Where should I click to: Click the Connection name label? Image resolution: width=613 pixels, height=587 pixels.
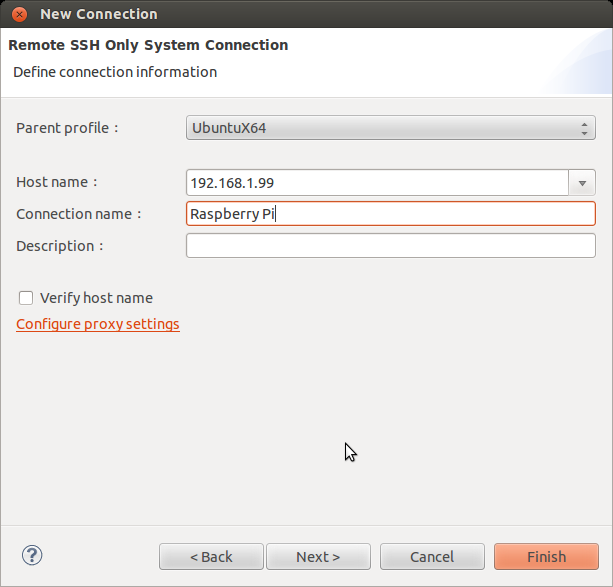(x=79, y=214)
